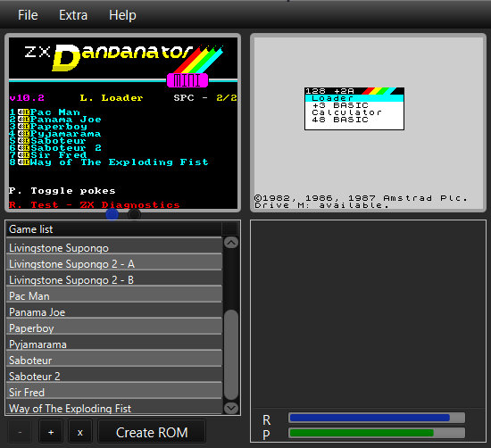Click the plus add game button
This screenshot has width=491, height=448.
click(x=51, y=432)
